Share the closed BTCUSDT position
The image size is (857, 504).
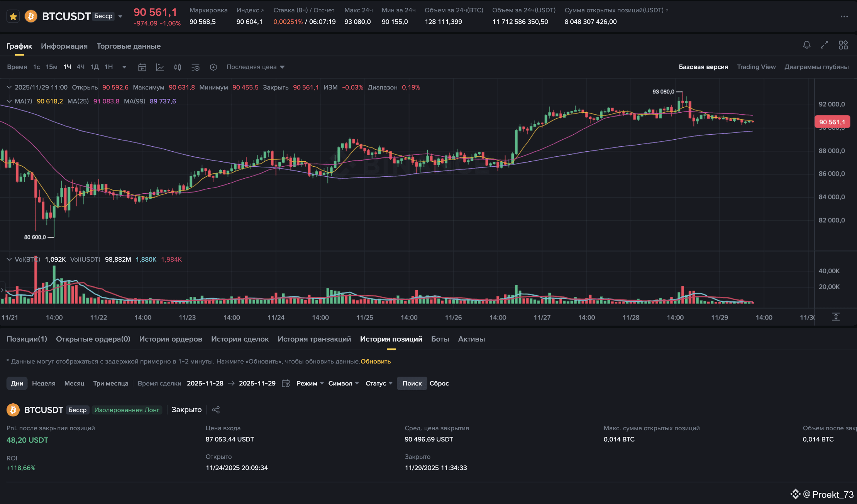click(216, 410)
